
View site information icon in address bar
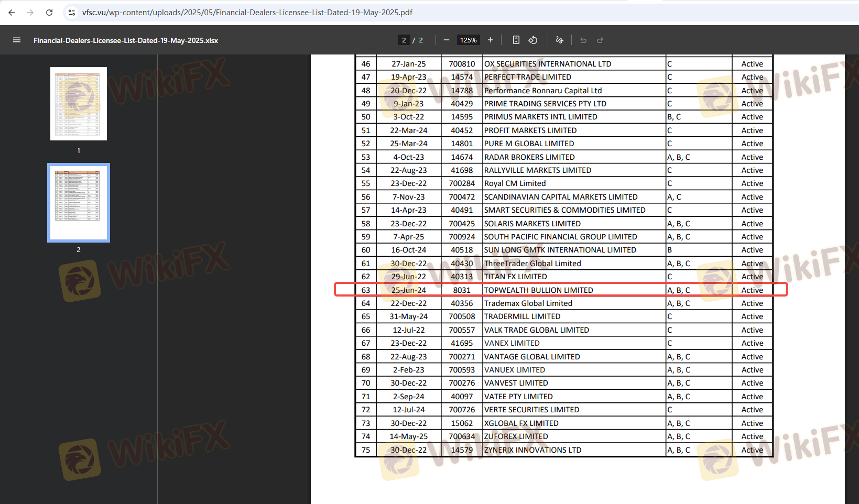[x=72, y=13]
